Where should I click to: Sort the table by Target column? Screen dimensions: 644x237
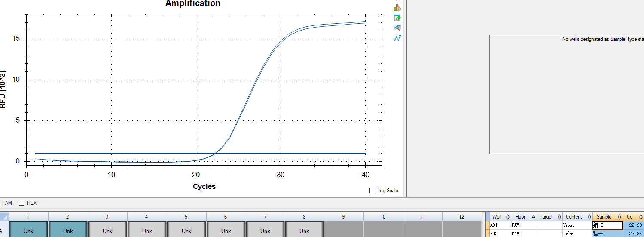(549, 217)
